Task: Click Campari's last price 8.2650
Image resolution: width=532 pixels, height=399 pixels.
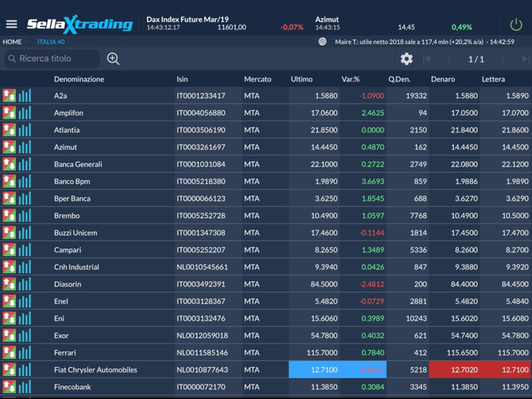Action: point(326,250)
